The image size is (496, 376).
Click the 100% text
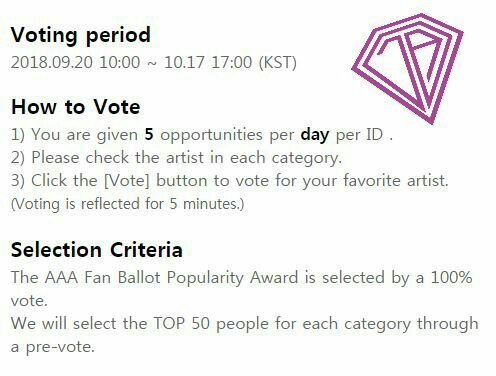click(x=451, y=277)
